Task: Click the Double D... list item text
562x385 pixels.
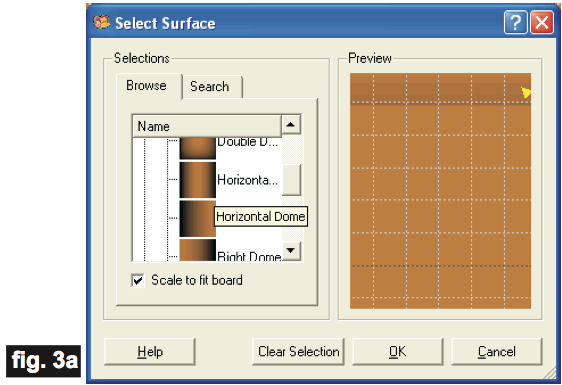Action: click(x=248, y=142)
